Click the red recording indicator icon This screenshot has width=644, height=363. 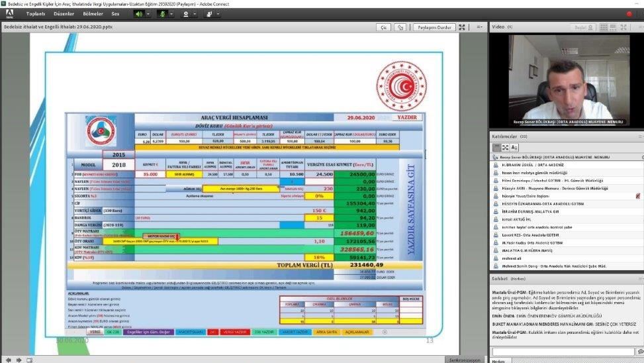tap(628, 13)
